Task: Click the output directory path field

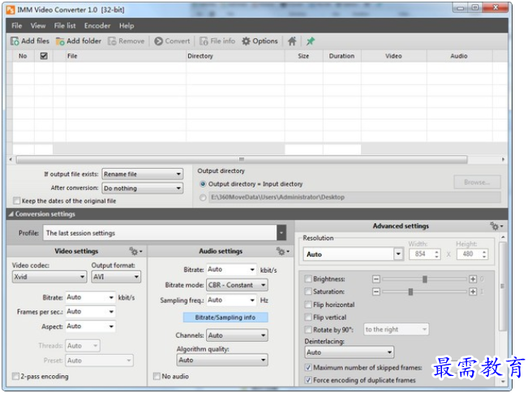Action: click(354, 197)
